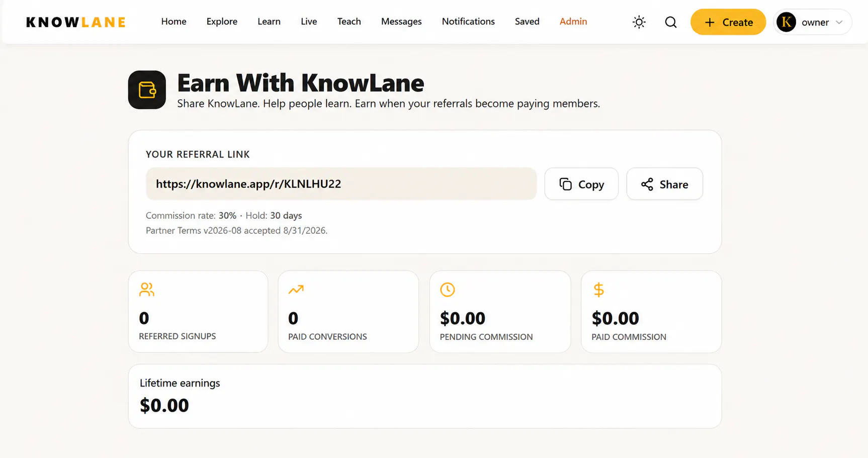Click Pending Commission clock icon
The height and width of the screenshot is (458, 868).
pyautogui.click(x=448, y=290)
